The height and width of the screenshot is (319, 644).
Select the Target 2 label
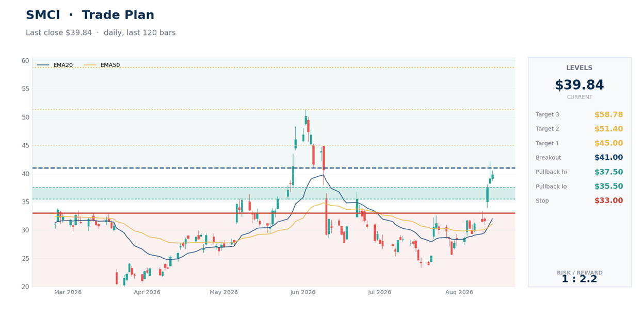click(548, 129)
